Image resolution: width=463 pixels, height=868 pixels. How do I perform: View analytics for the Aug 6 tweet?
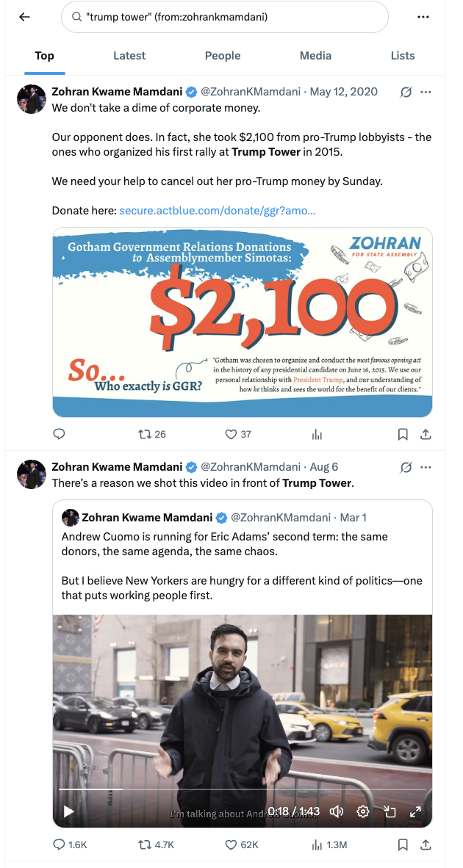click(317, 845)
